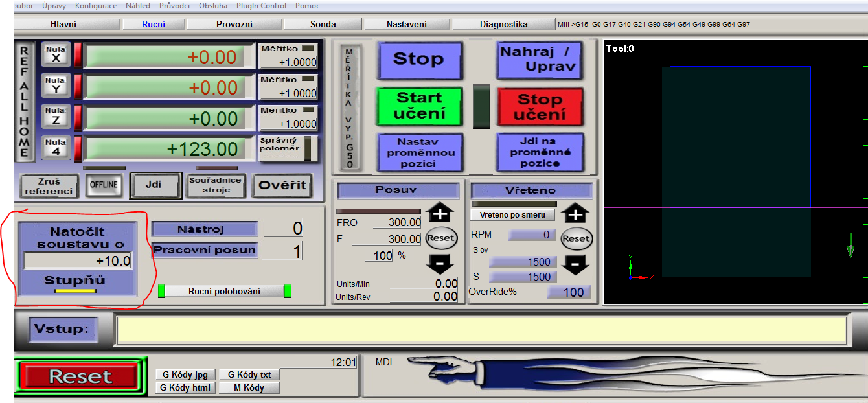Increase feed rate with Posuv plus arrow
Screen dimensions: 868x403
tap(440, 213)
